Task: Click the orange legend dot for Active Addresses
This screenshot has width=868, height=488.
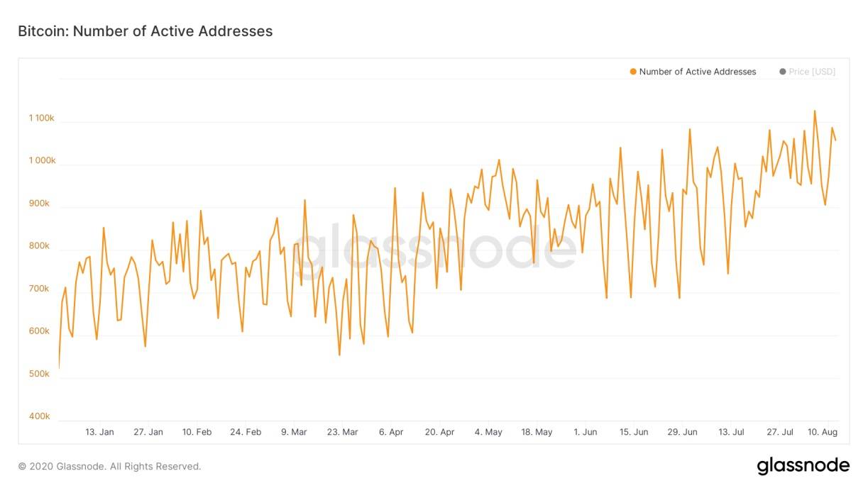Action: pyautogui.click(x=633, y=72)
